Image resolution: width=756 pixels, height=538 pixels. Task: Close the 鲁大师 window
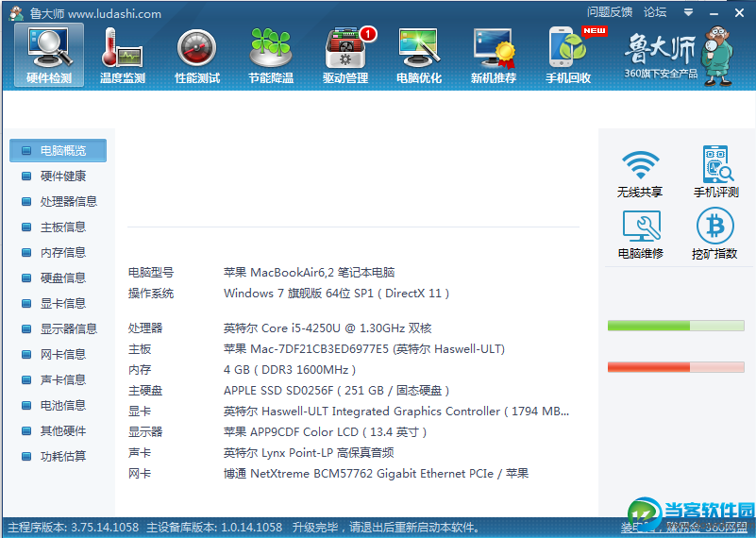point(739,13)
